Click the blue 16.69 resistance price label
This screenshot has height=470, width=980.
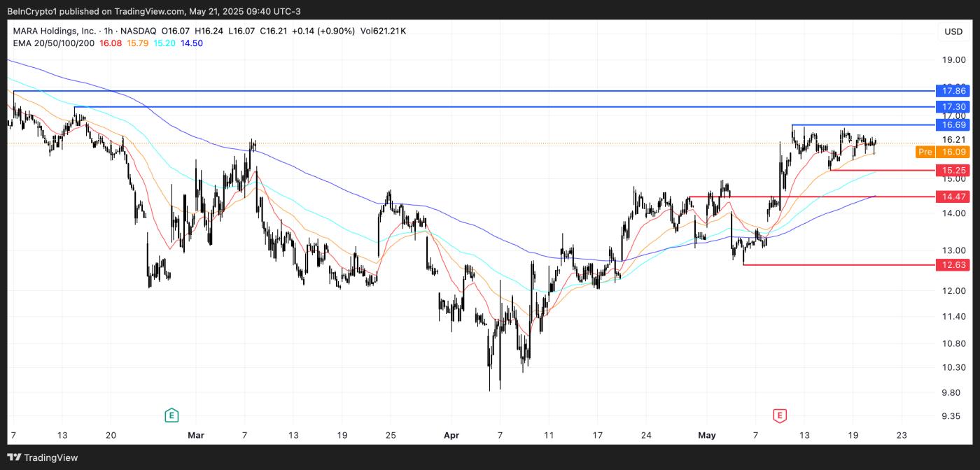[x=954, y=124]
